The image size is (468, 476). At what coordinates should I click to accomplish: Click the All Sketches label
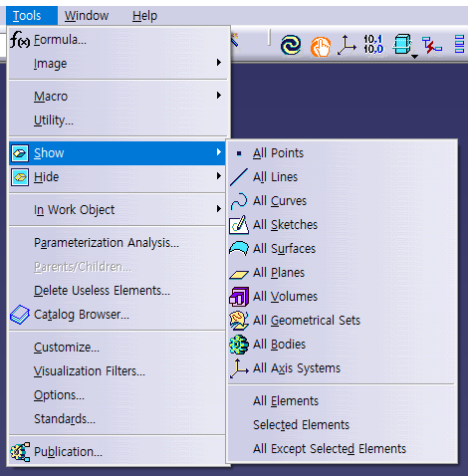285,225
